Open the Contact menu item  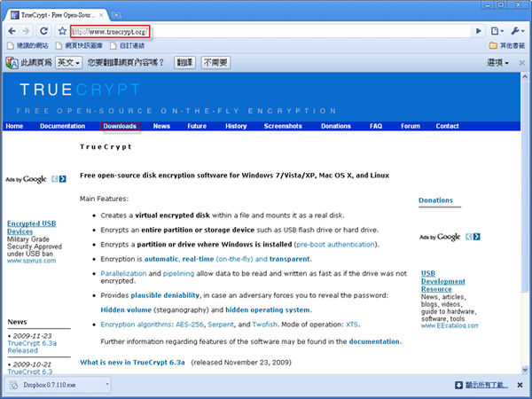pos(447,126)
